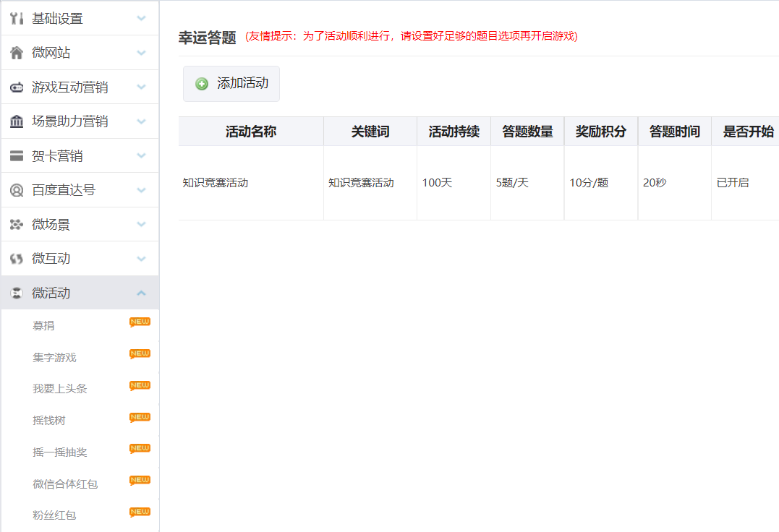The height and width of the screenshot is (532, 779).
Task: Click the 添加活动 button
Action: [x=231, y=84]
